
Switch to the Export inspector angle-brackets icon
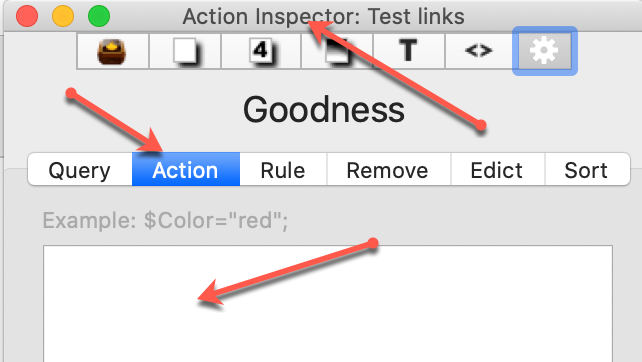point(479,51)
